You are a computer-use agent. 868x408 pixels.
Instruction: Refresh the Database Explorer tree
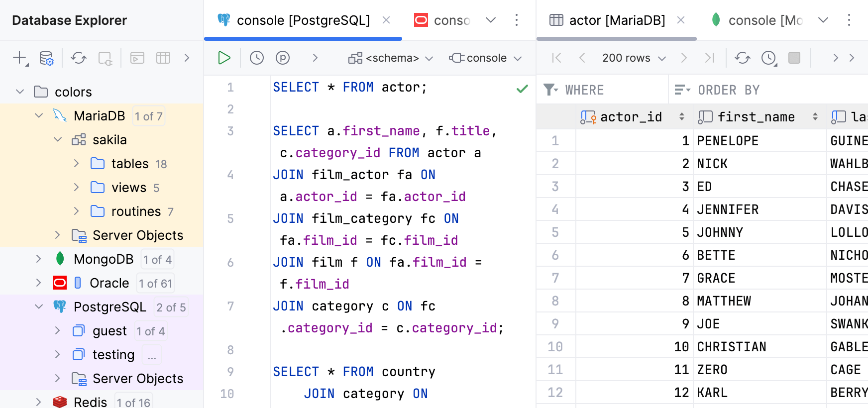tap(78, 58)
